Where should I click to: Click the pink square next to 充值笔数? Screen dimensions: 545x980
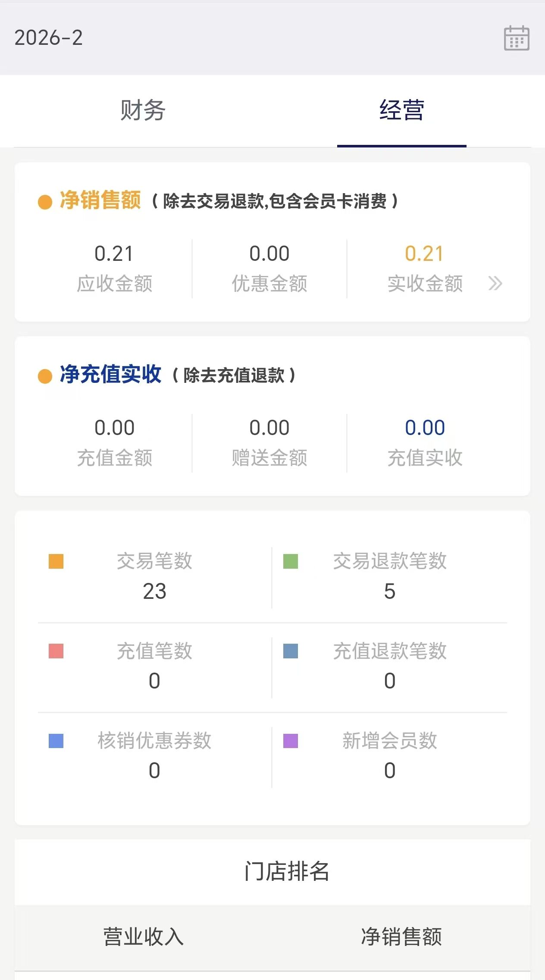[56, 651]
